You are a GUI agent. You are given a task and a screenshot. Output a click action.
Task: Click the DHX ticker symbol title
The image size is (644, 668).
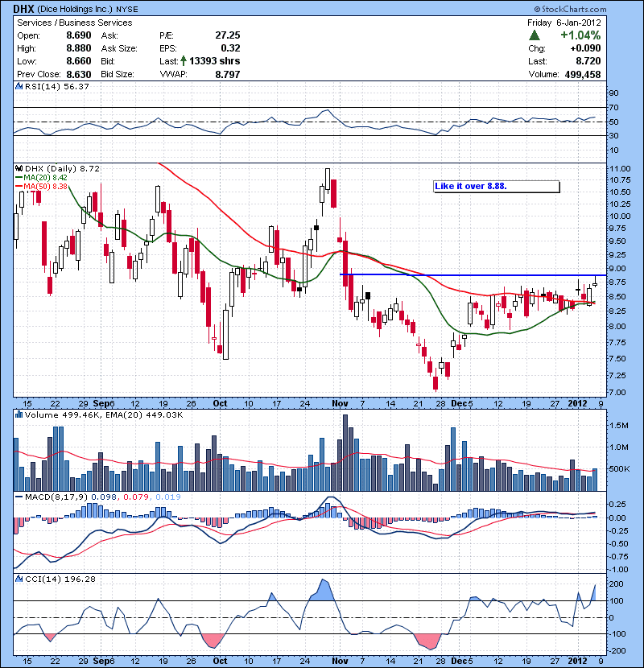coord(23,9)
